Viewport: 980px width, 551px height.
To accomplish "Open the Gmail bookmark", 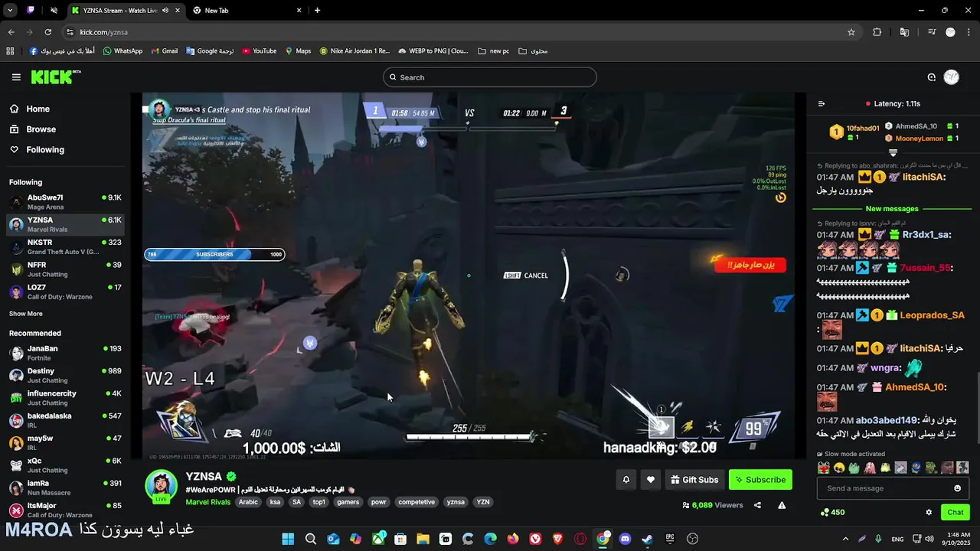I will 164,51.
